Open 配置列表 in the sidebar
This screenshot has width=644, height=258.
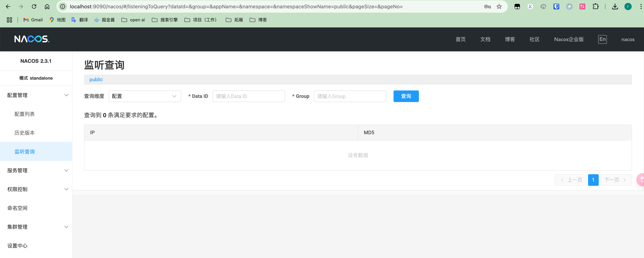pyautogui.click(x=24, y=114)
